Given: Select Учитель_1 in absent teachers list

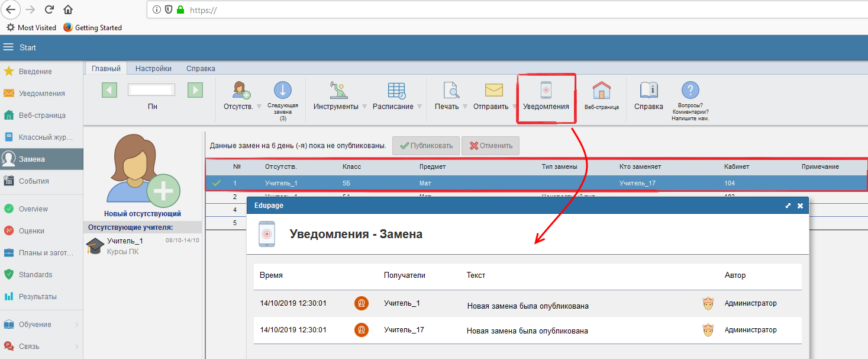Looking at the screenshot, I should click(125, 241).
